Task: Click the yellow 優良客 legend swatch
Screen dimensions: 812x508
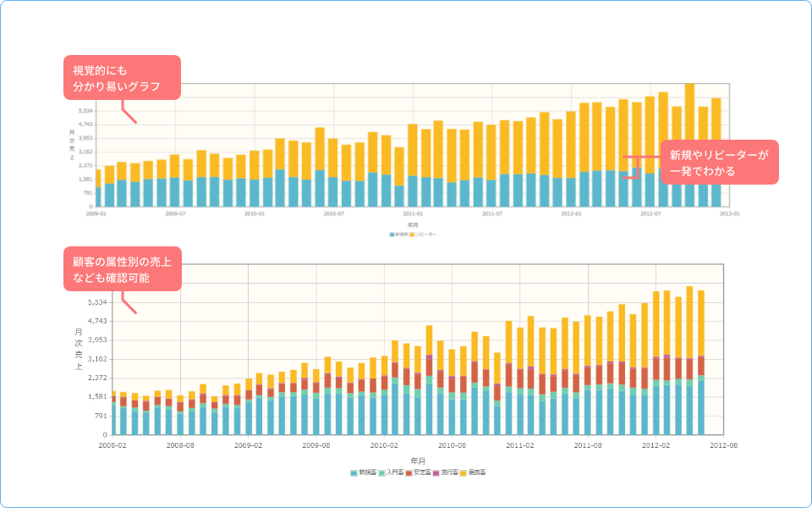Action: pos(463,473)
